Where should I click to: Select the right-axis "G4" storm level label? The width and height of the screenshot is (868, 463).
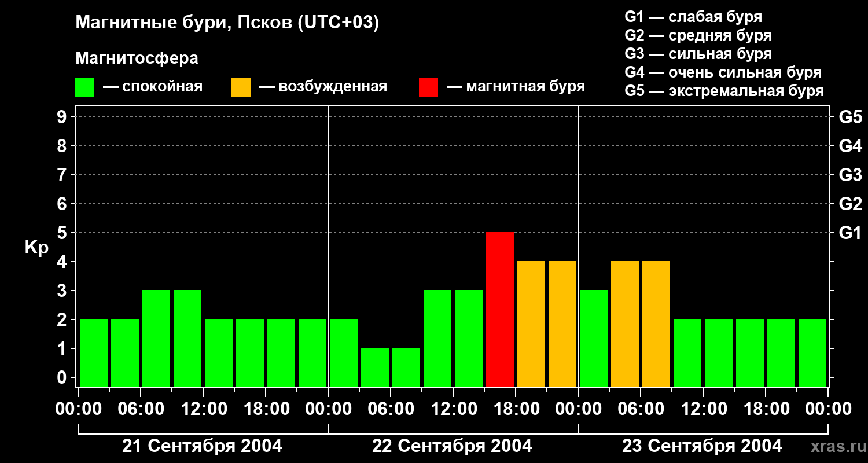click(850, 146)
